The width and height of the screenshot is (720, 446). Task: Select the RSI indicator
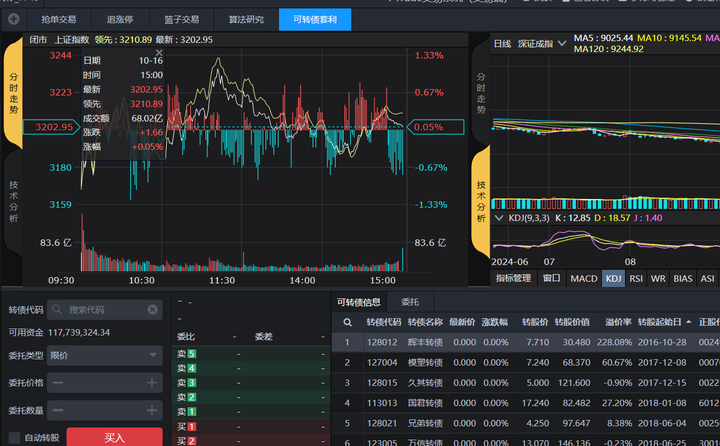click(x=636, y=278)
